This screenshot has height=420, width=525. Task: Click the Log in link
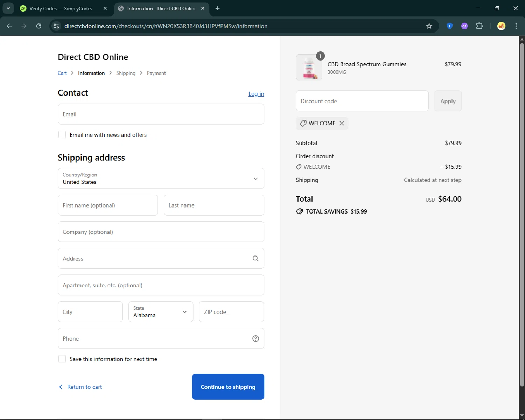[256, 94]
